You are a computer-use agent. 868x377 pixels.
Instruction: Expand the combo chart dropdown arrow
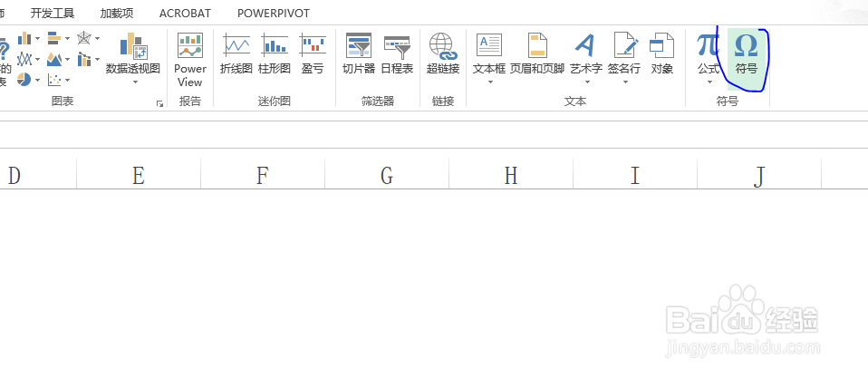click(98, 59)
